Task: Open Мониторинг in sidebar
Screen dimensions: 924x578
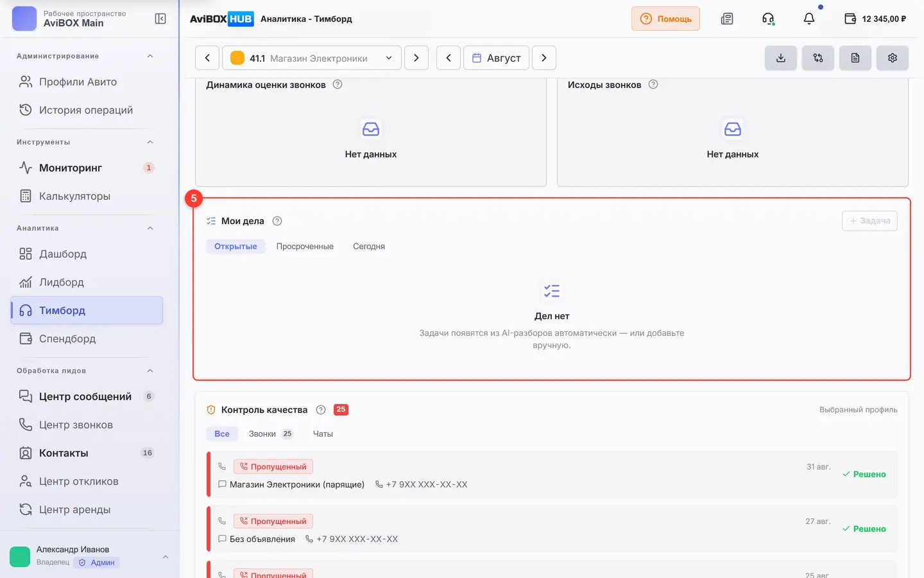Action: [x=86, y=168]
